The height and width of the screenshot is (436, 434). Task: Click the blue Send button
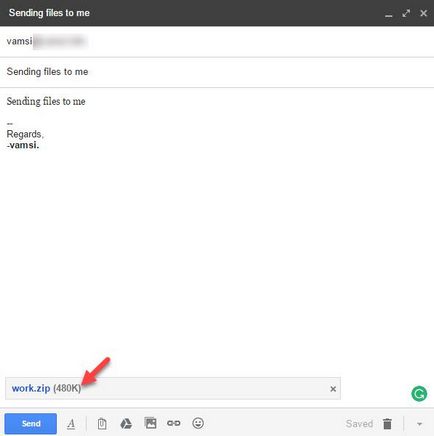[x=31, y=423]
